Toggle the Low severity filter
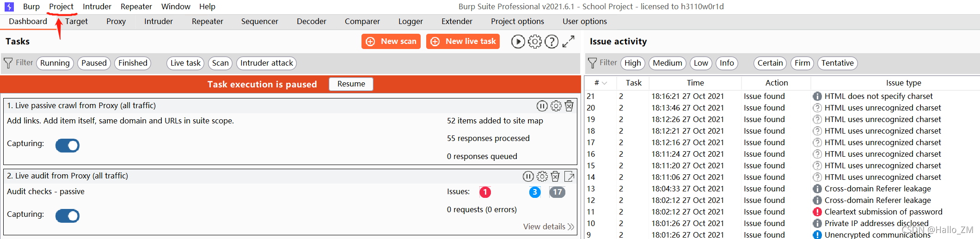 tap(701, 63)
